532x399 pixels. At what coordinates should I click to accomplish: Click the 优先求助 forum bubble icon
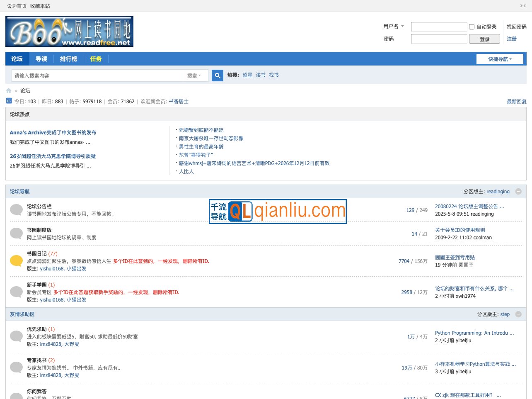(16, 336)
